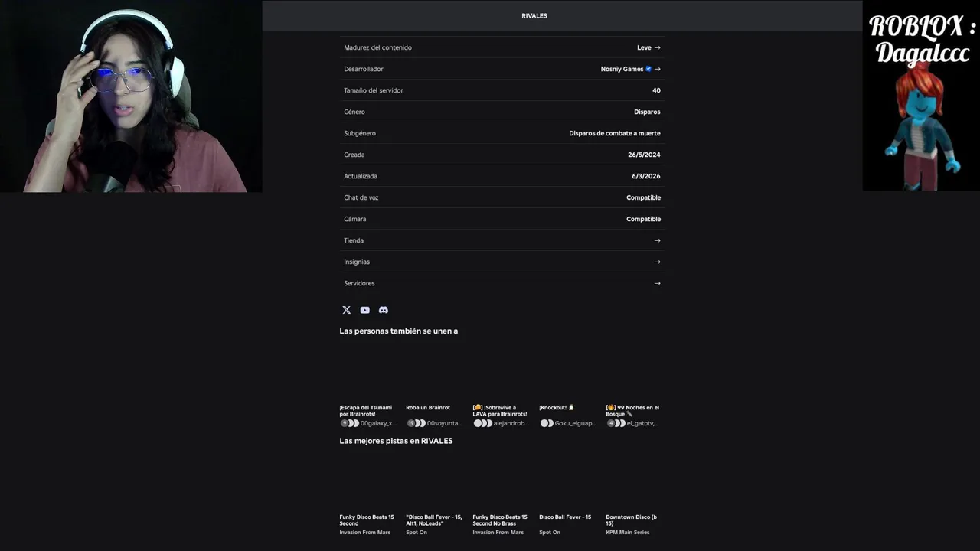The width and height of the screenshot is (980, 551).
Task: Click the heading Las mejores pistas en RIVALES
Action: [396, 441]
